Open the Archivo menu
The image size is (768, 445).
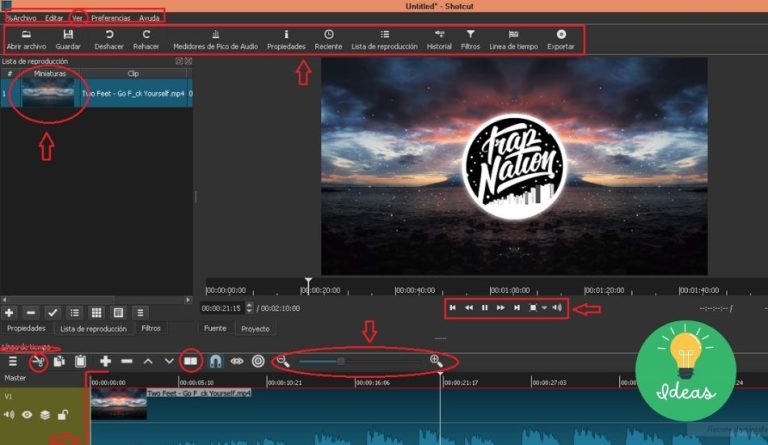coord(24,18)
